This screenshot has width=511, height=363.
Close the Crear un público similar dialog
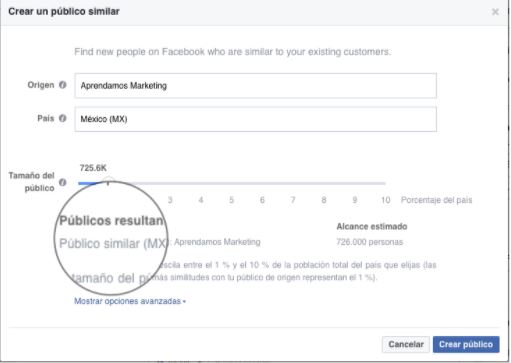click(x=495, y=12)
